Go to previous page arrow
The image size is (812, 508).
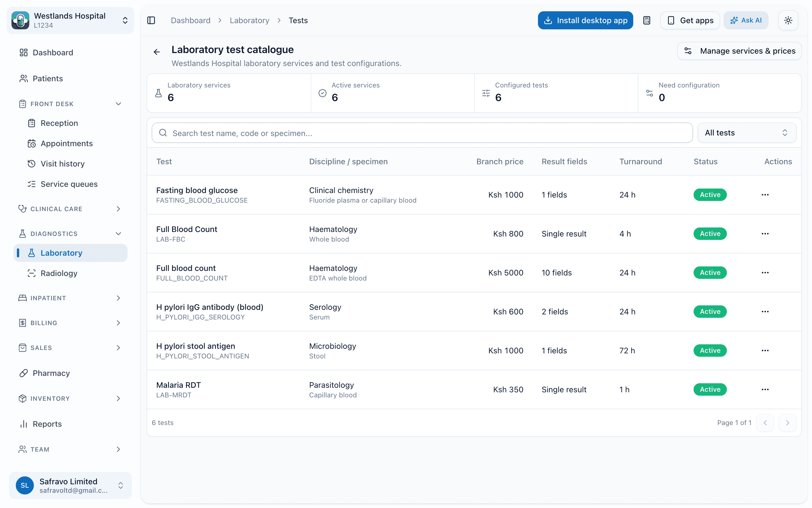765,423
